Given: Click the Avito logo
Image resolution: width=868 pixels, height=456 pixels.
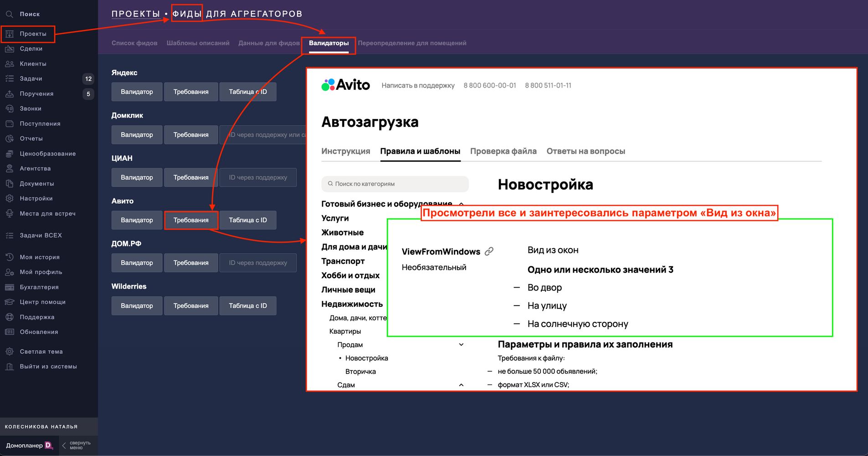Looking at the screenshot, I should click(345, 85).
